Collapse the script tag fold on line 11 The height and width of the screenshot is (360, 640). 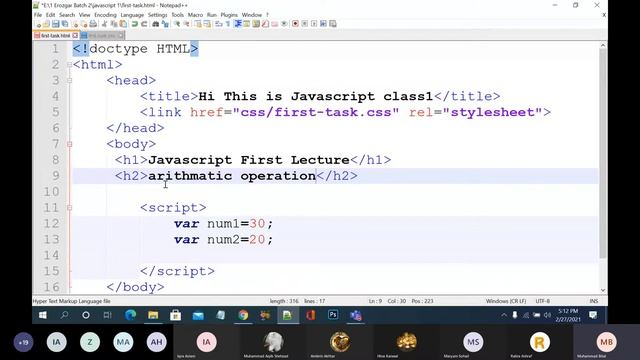[69, 208]
